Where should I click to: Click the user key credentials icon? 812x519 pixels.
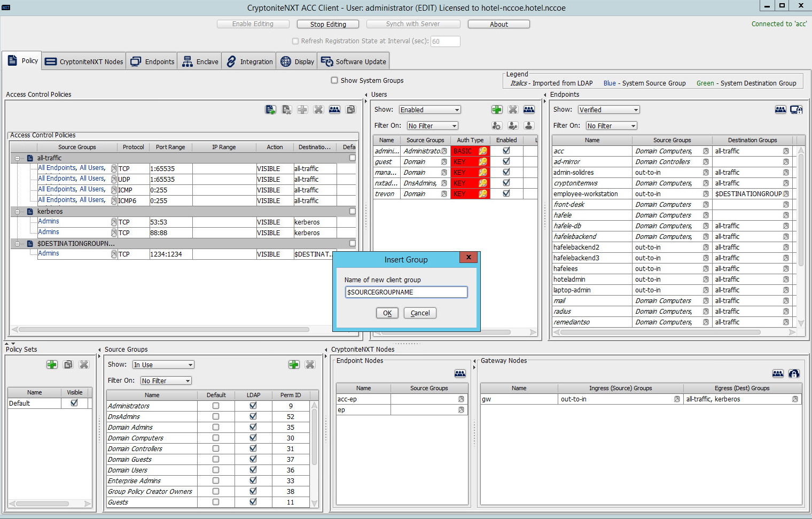tap(513, 126)
